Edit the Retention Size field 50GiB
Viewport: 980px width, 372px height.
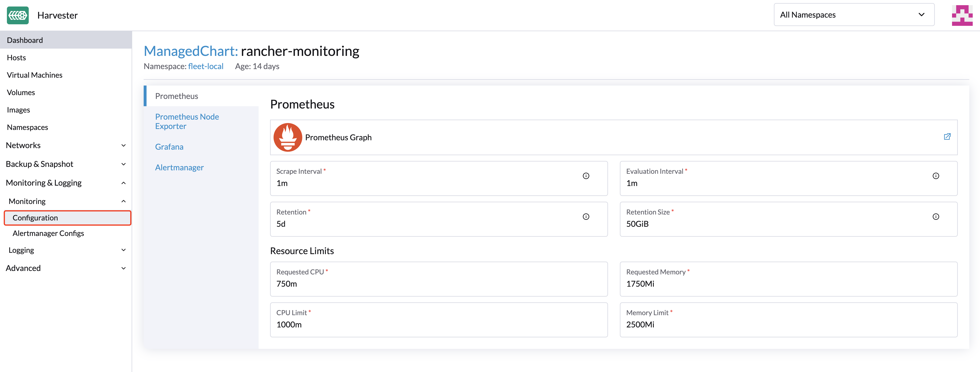click(788, 219)
